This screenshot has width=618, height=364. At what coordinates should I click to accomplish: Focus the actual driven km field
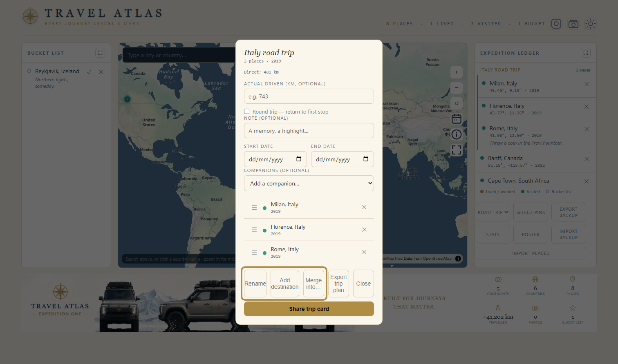click(x=309, y=96)
